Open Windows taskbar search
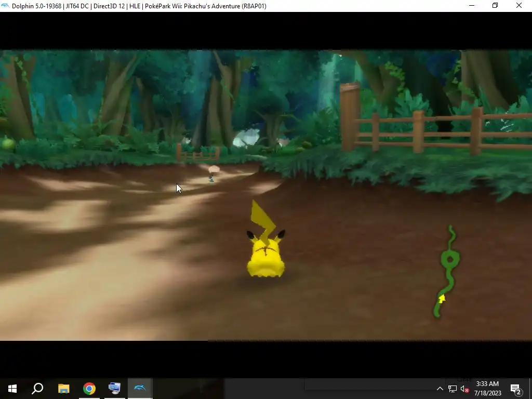 [x=37, y=389]
